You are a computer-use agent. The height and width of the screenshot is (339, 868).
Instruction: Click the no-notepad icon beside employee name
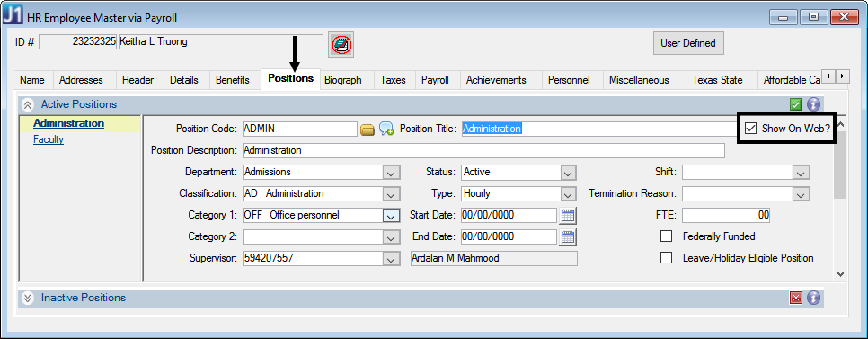click(x=341, y=44)
